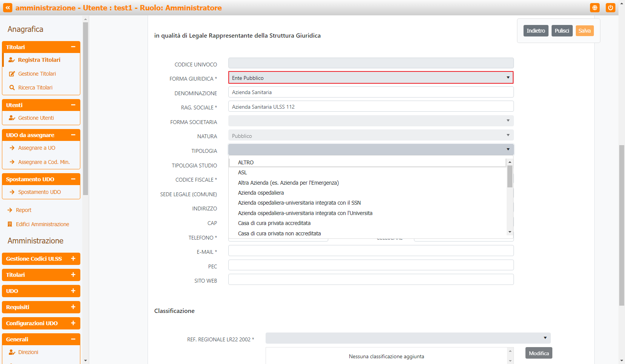Click the Ricerca Titolari magnifier icon

point(12,88)
